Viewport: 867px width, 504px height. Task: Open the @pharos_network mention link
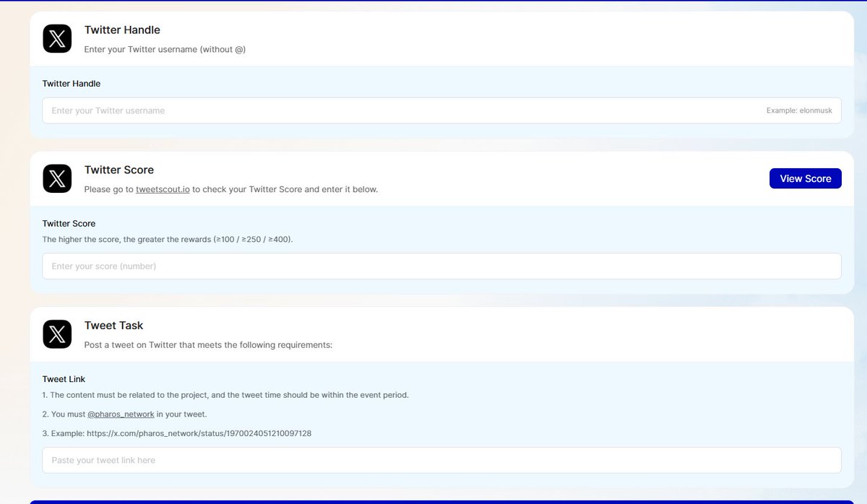point(121,414)
